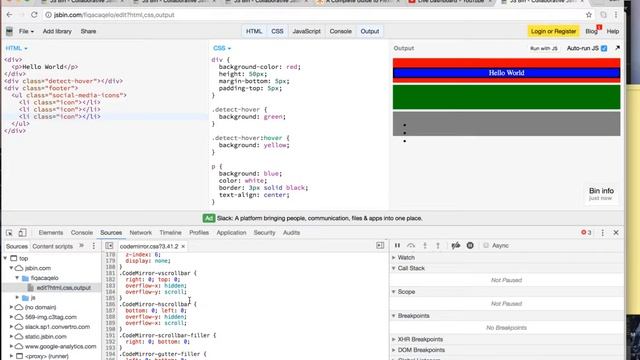The width and height of the screenshot is (640, 360).
Task: Expand the (no domain) tree node
Action: click(x=11, y=307)
